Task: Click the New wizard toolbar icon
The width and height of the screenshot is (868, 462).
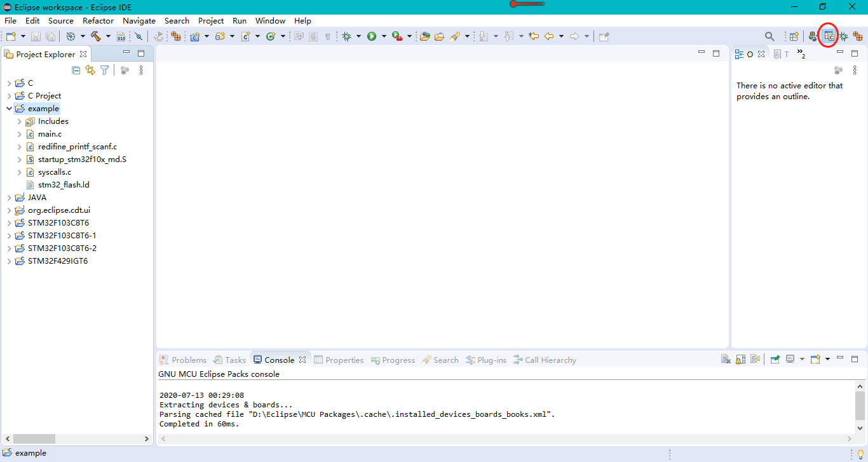Action: 10,37
